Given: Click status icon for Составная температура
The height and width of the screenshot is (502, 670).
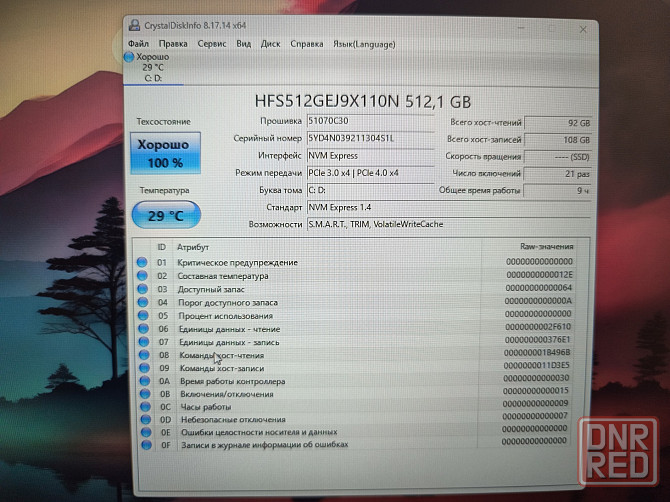Looking at the screenshot, I should 142,276.
